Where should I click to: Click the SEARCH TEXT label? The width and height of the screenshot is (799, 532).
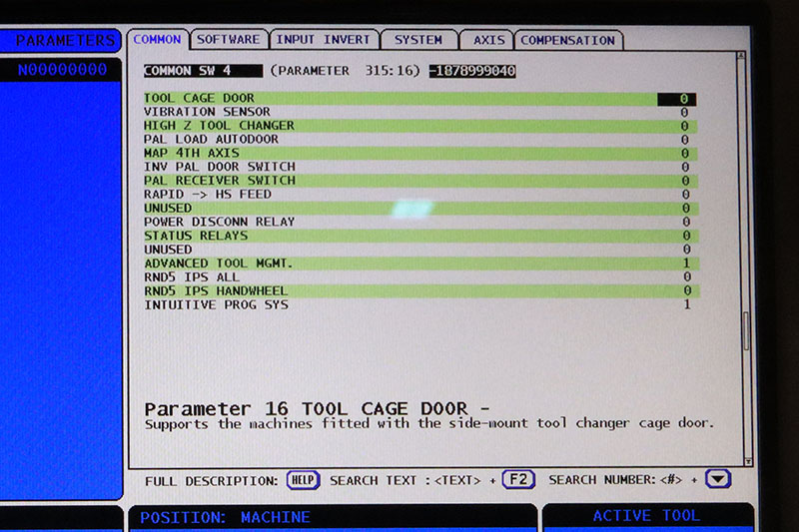click(x=373, y=480)
